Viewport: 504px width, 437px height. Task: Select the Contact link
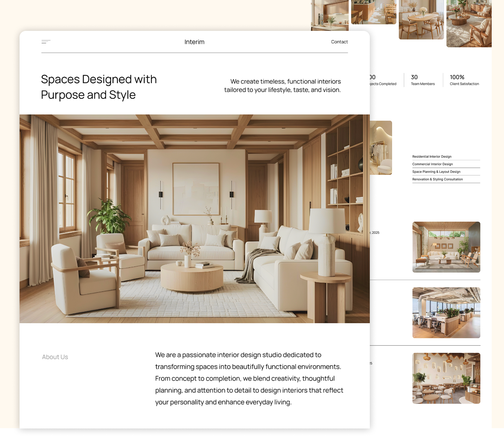339,42
